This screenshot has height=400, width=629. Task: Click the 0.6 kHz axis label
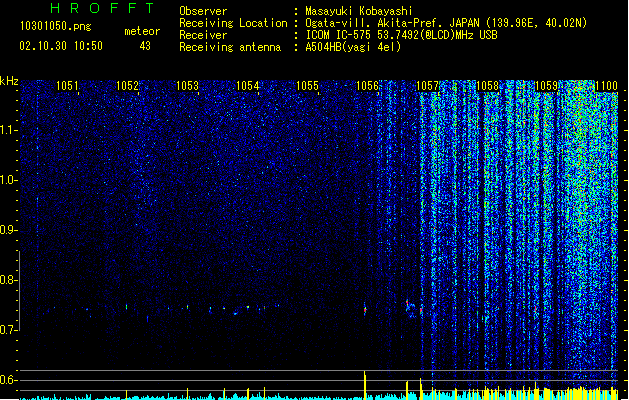click(x=9, y=380)
